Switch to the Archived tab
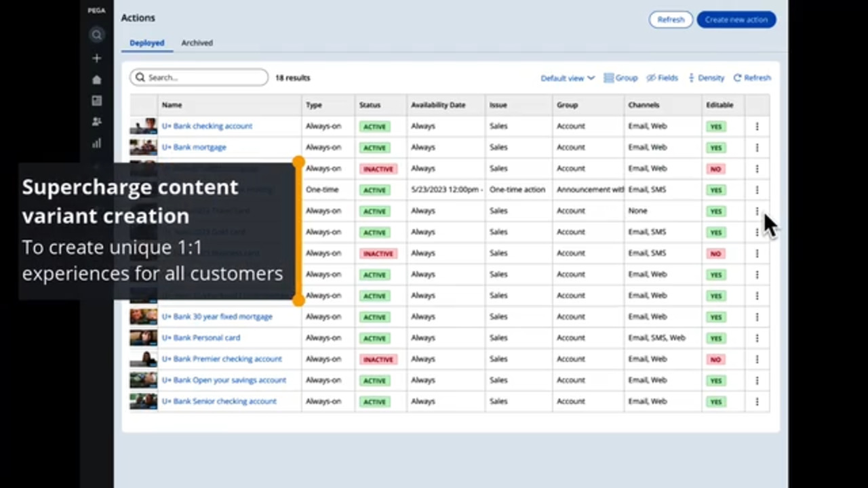The image size is (868, 488). click(197, 43)
